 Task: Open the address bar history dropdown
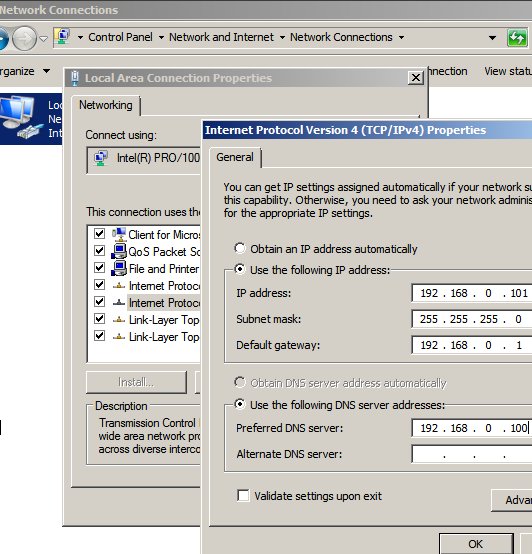click(x=492, y=38)
